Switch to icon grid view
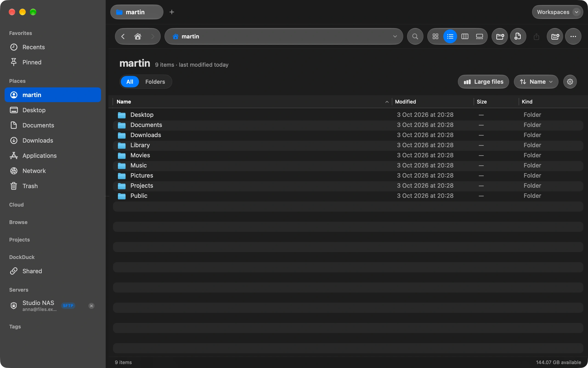Viewport: 588px width, 368px height. tap(435, 37)
